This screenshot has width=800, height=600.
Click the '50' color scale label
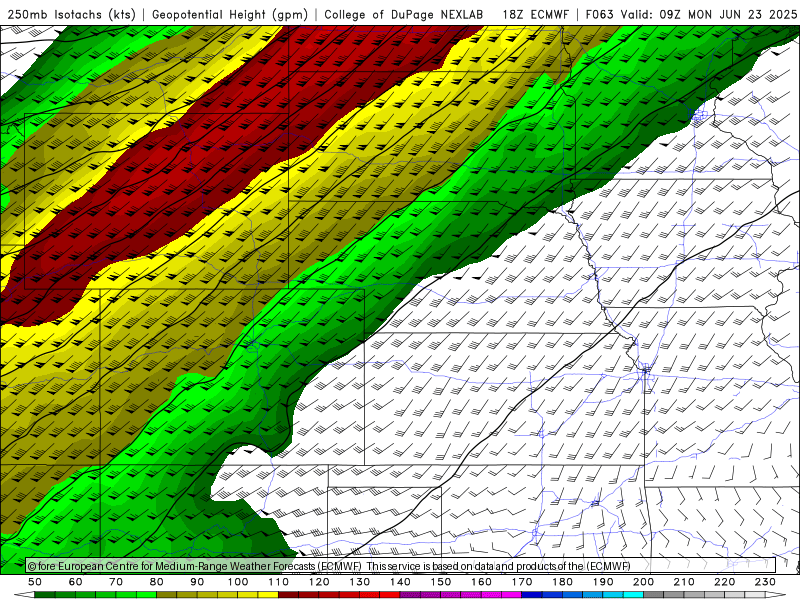(x=35, y=582)
